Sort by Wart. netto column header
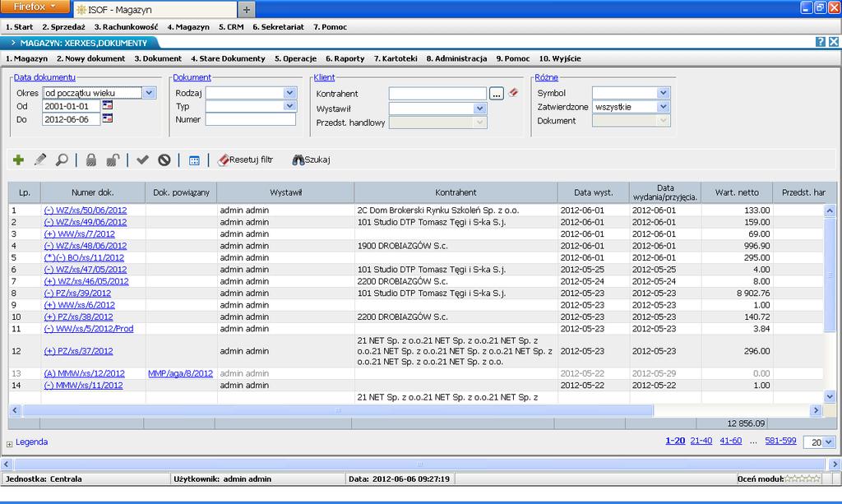The height and width of the screenshot is (504, 842). tap(737, 192)
